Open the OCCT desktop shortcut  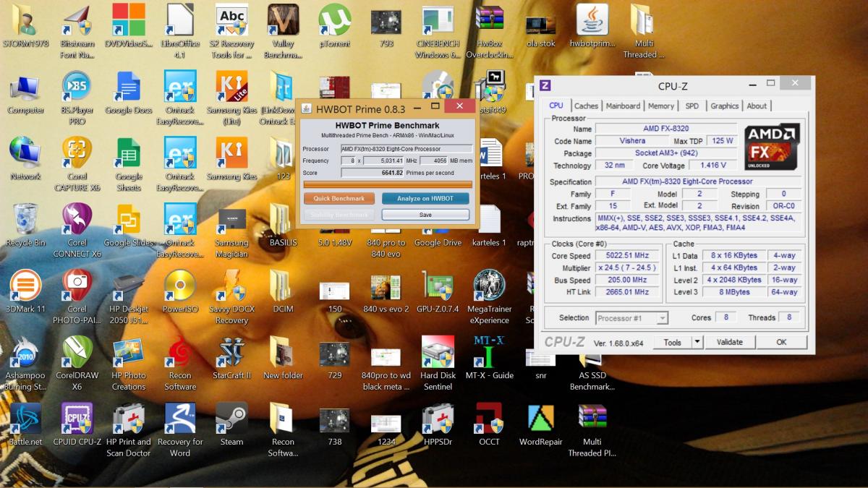tap(490, 424)
